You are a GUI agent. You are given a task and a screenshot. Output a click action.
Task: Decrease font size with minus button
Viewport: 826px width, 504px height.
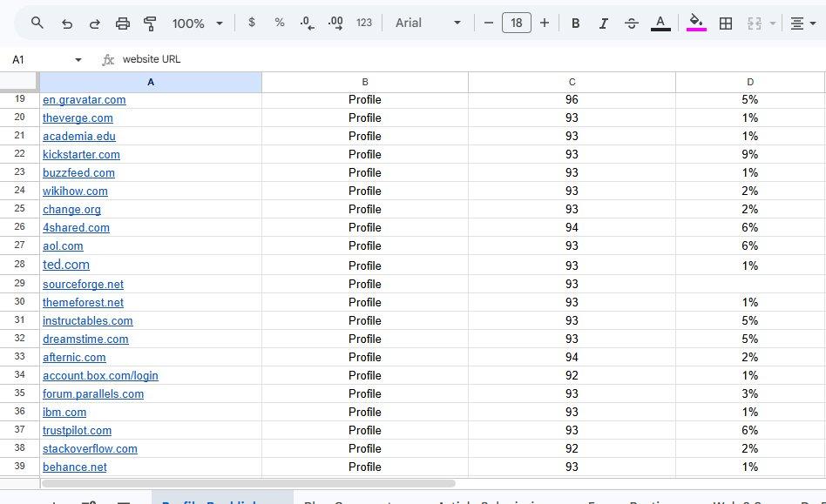(x=488, y=24)
